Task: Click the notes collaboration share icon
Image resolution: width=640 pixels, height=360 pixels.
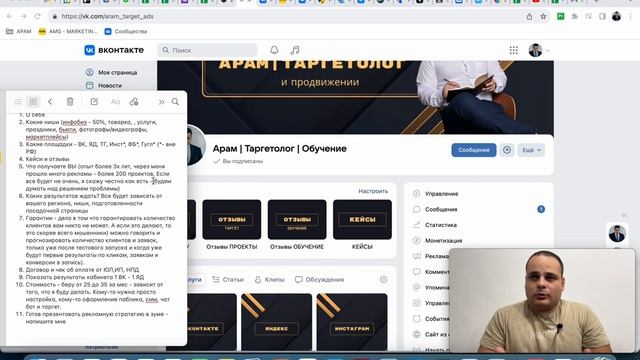Action: 134,102
